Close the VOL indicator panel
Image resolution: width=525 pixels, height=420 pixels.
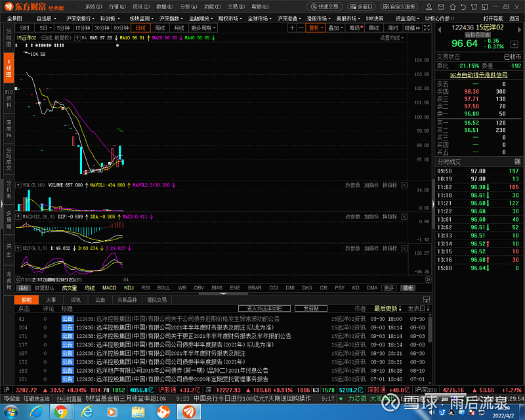[404, 185]
